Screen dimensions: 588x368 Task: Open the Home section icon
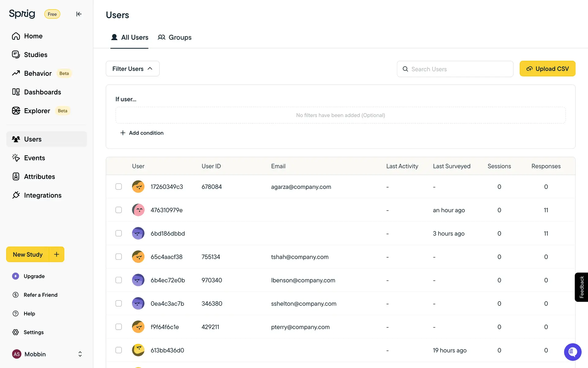(x=16, y=36)
